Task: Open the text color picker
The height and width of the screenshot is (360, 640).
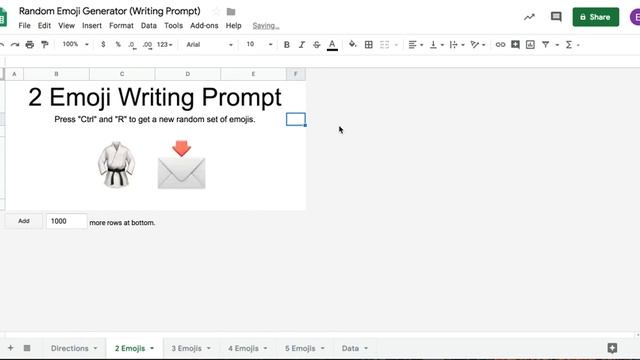Action: point(332,45)
